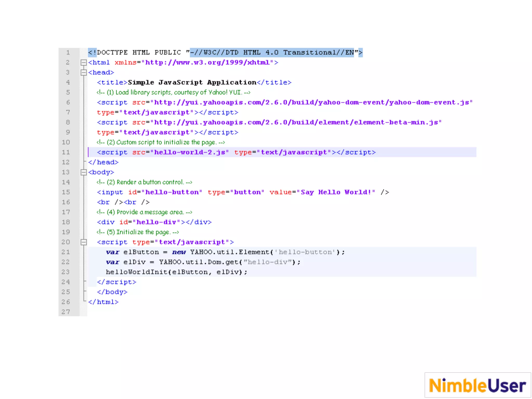The height and width of the screenshot is (399, 532).
Task: Click the NimbleUser logo
Action: (477, 385)
